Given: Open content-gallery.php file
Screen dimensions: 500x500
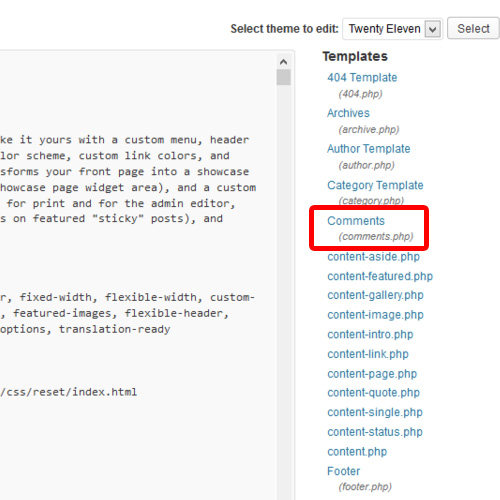Looking at the screenshot, I should tap(375, 295).
